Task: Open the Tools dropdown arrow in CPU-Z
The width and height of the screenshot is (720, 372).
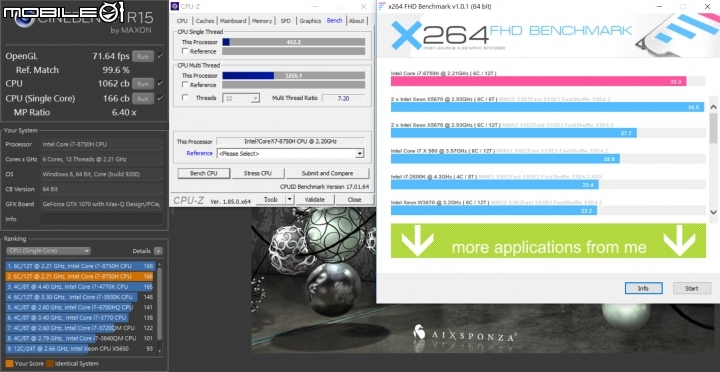Action: tap(289, 200)
